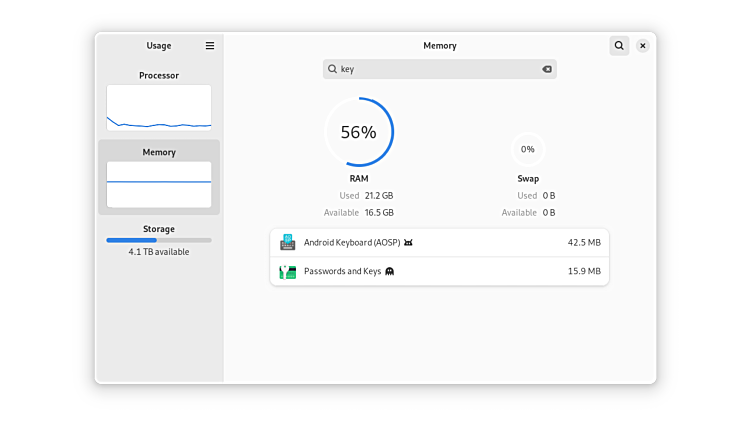Click the Passwords and Keys app icon
752x423 pixels.
coord(288,271)
